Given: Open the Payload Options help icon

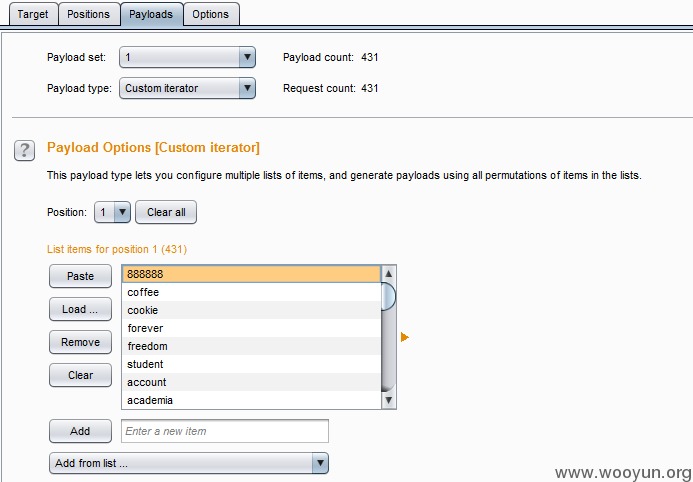Looking at the screenshot, I should (24, 151).
